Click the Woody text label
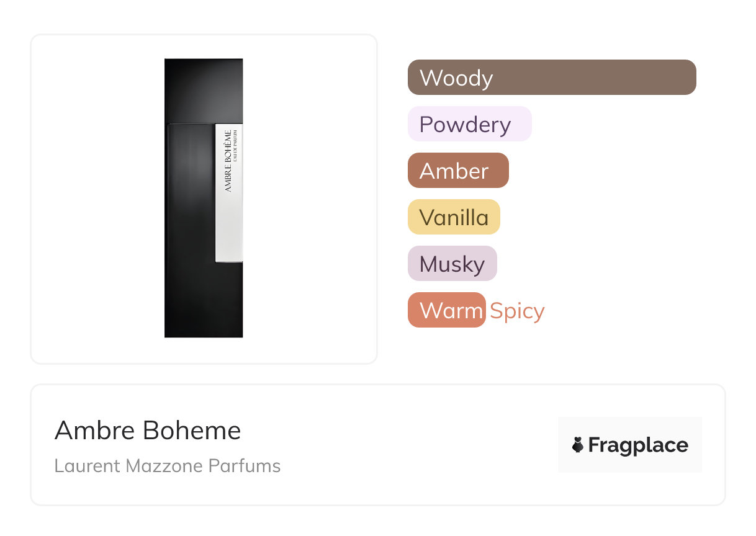Screen dimensions: 756x536 [456, 78]
